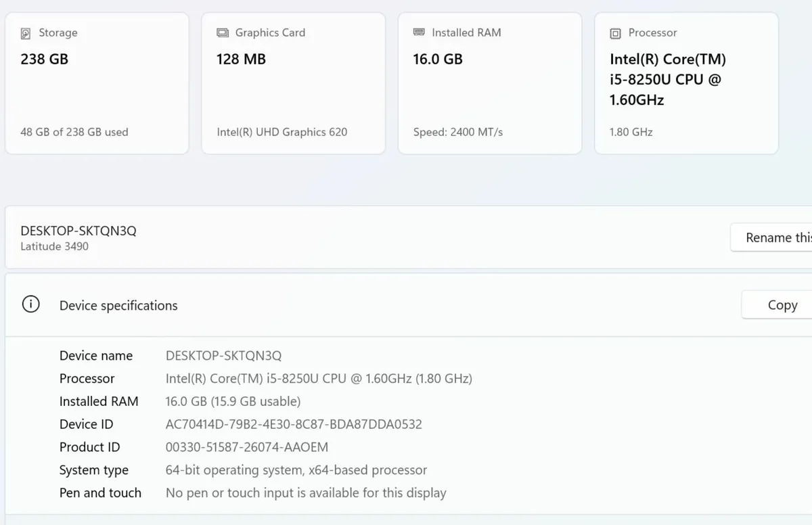Click the Product ID text
This screenshot has height=525, width=812.
click(246, 447)
